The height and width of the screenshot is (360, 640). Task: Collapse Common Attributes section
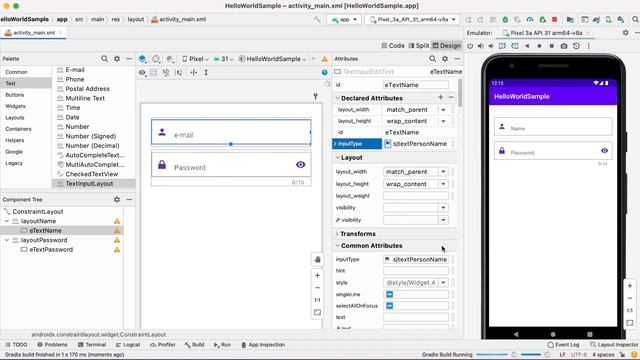click(x=338, y=246)
